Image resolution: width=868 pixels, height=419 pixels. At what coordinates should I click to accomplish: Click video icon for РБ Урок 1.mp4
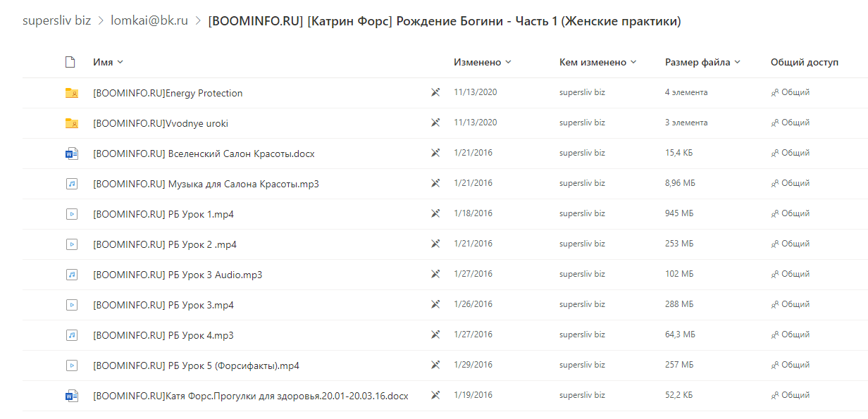point(71,214)
